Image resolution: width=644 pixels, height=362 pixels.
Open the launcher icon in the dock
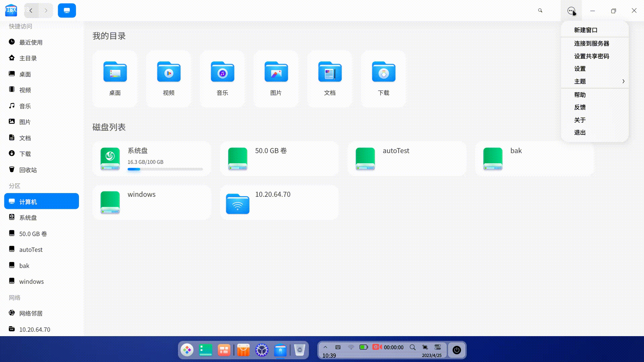[x=187, y=350]
